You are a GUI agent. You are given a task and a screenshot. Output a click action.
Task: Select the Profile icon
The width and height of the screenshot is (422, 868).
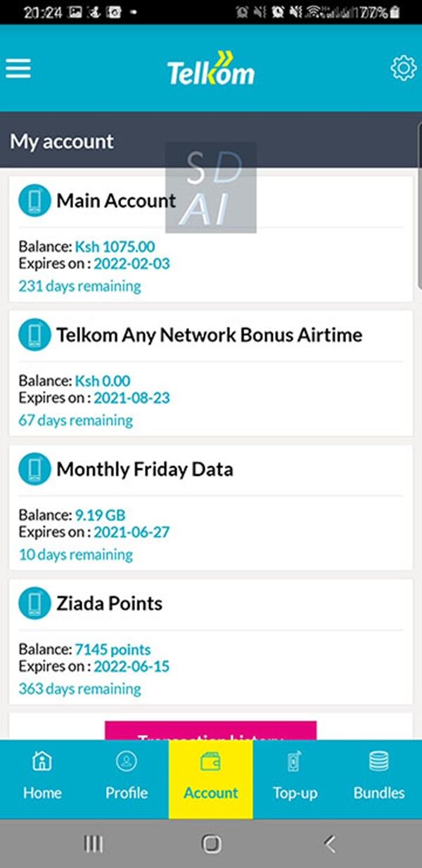coord(125,761)
